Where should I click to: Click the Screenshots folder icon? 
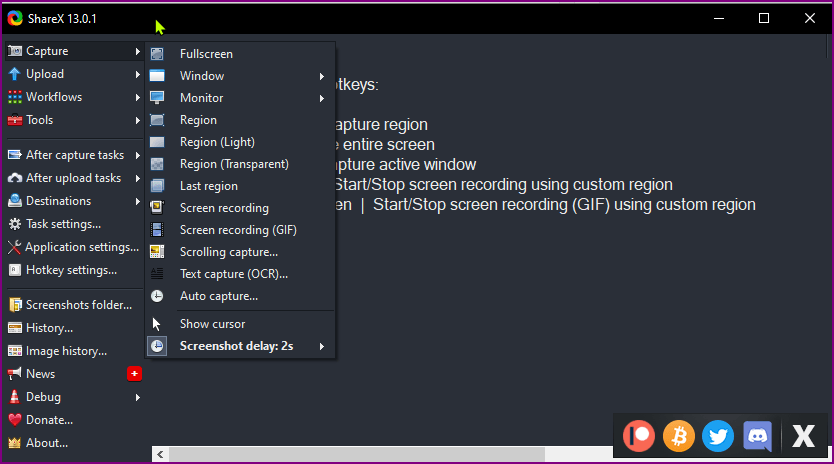point(14,305)
